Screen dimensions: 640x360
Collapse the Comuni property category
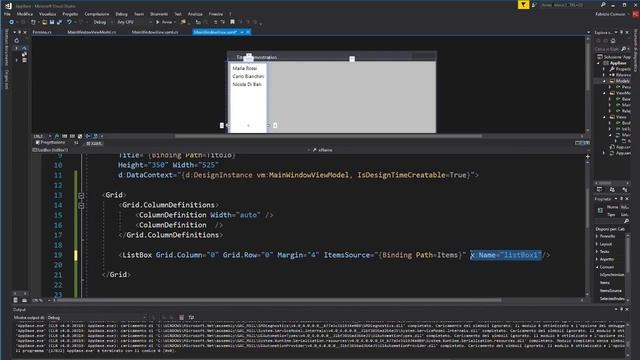pyautogui.click(x=597, y=267)
